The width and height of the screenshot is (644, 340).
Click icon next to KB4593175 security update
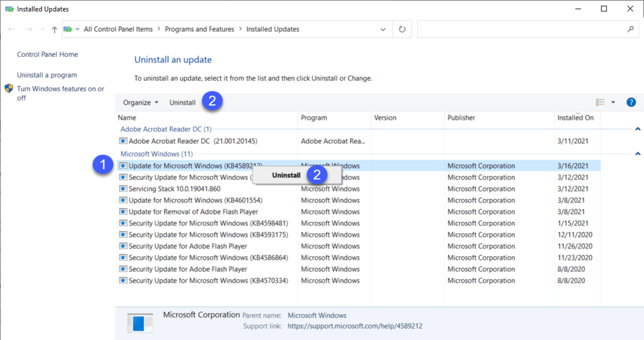[123, 235]
